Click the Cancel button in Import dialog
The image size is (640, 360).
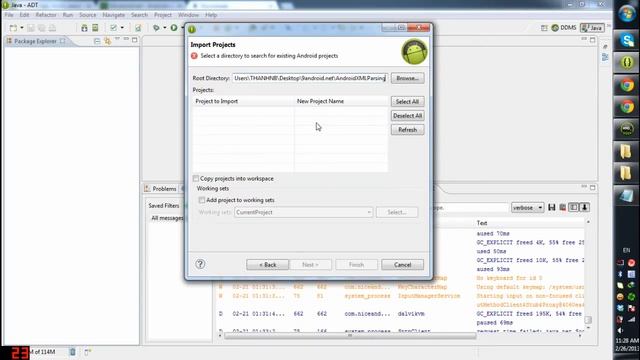coord(402,264)
